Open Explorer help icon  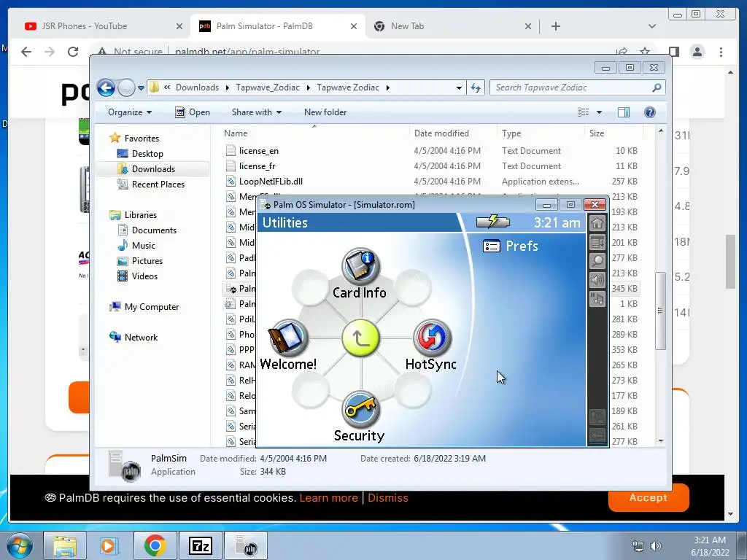649,112
